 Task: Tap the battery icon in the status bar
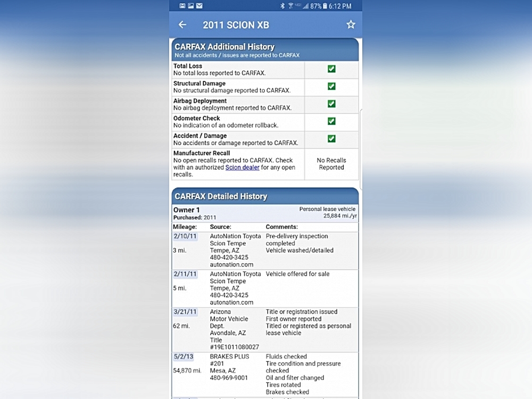[325, 6]
